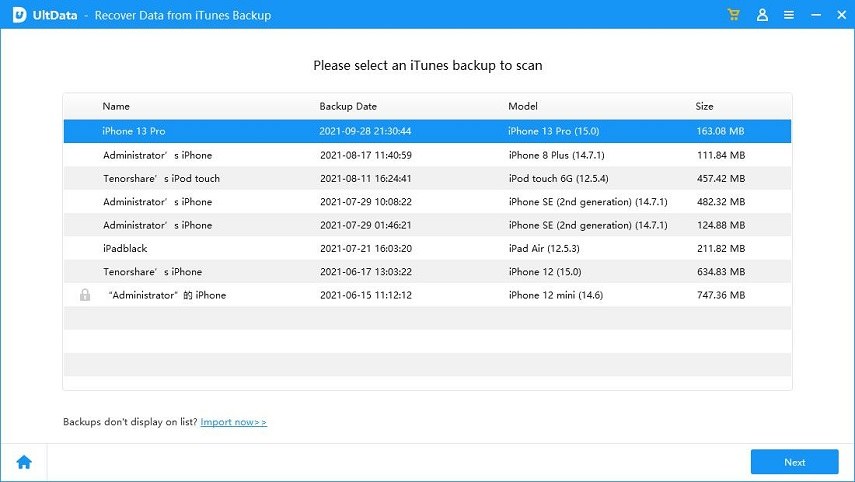Select the 482.32 MB iPhone SE backup
The image size is (855, 482).
click(427, 202)
